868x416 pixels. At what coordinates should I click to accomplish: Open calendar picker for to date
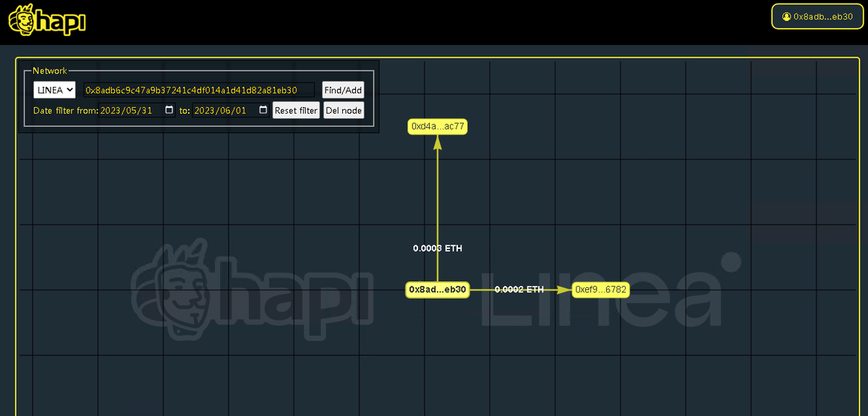click(x=263, y=111)
